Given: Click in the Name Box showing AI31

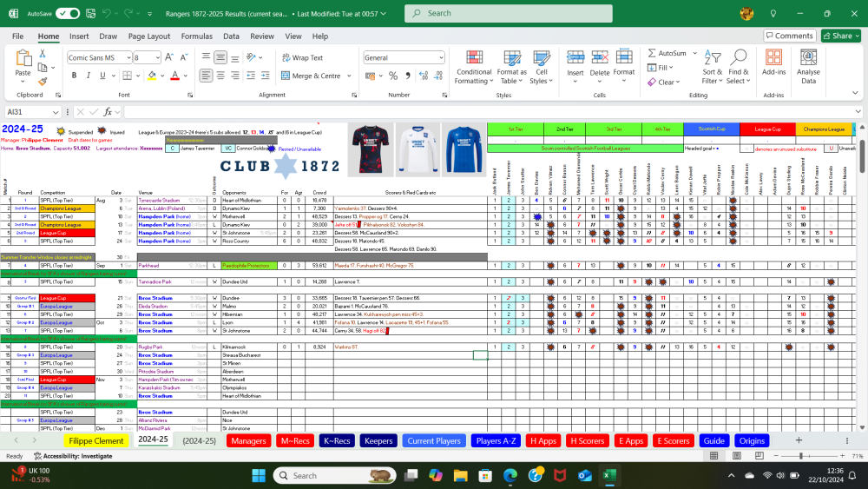Looking at the screenshot, I should point(32,112).
